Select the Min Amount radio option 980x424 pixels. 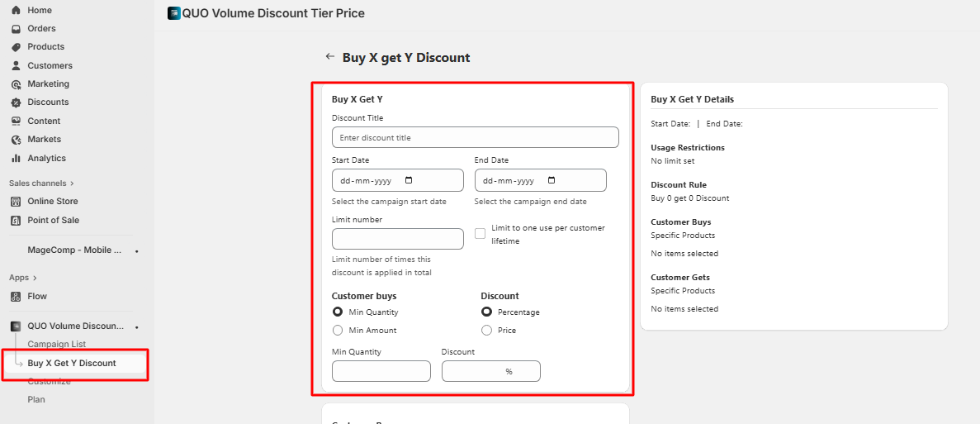[338, 331]
